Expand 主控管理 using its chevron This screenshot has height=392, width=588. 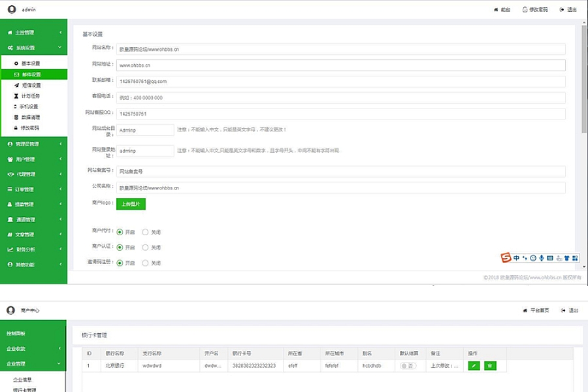(x=60, y=33)
